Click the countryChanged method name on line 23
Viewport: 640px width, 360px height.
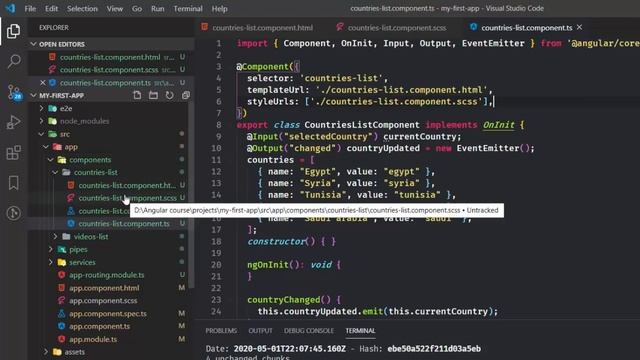pyautogui.click(x=284, y=300)
